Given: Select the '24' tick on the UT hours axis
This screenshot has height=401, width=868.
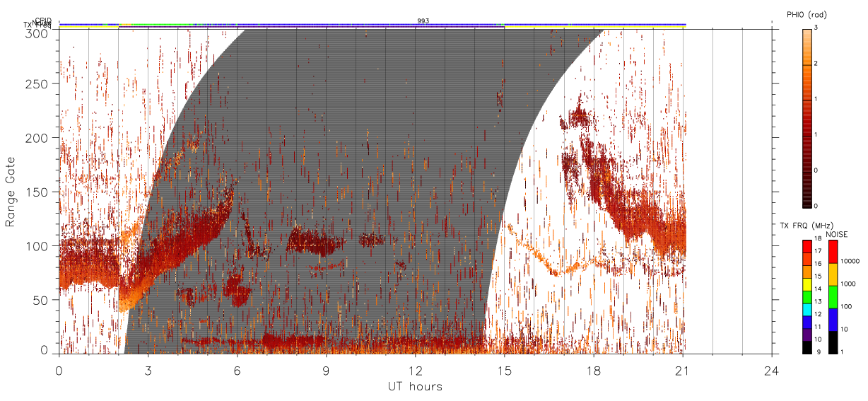Looking at the screenshot, I should [771, 369].
